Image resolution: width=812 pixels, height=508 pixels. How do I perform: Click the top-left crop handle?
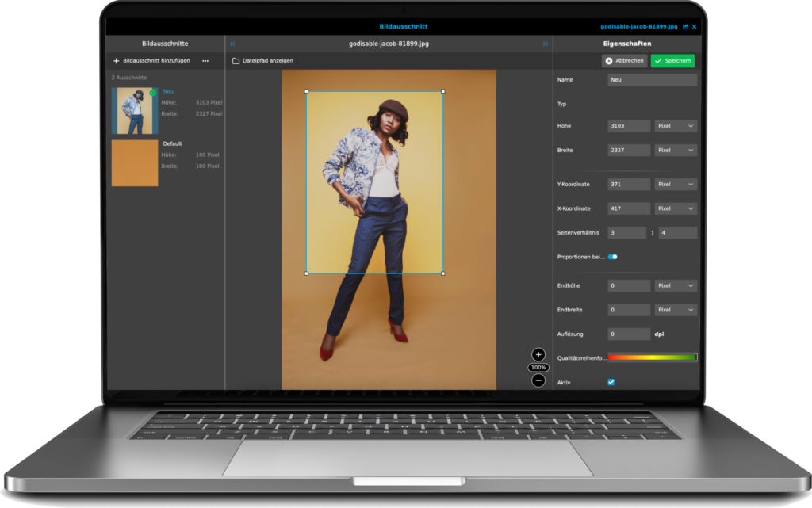tap(307, 92)
